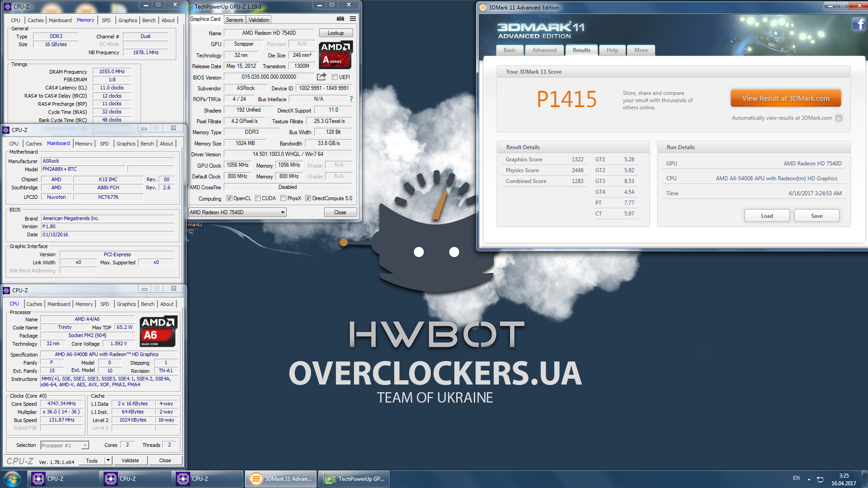This screenshot has width=868, height=488.
Task: Click the DRAM Frequency value 1055.0 MHz
Action: tap(112, 71)
